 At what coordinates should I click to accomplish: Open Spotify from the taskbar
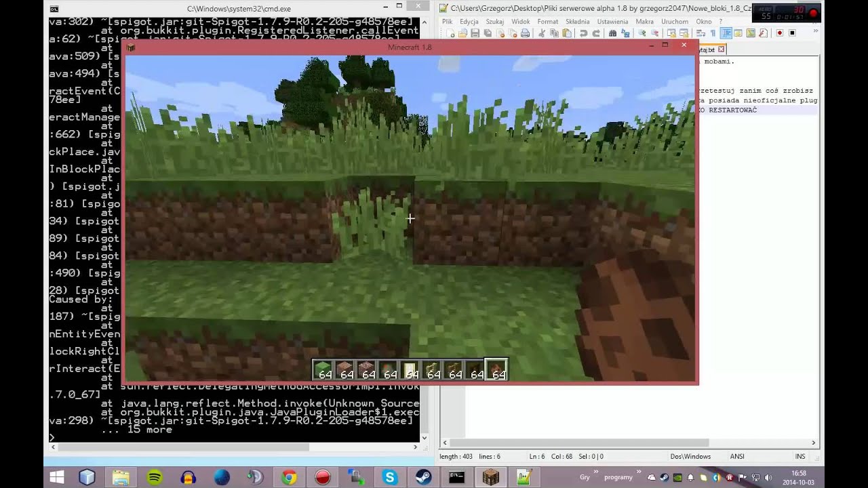click(155, 477)
